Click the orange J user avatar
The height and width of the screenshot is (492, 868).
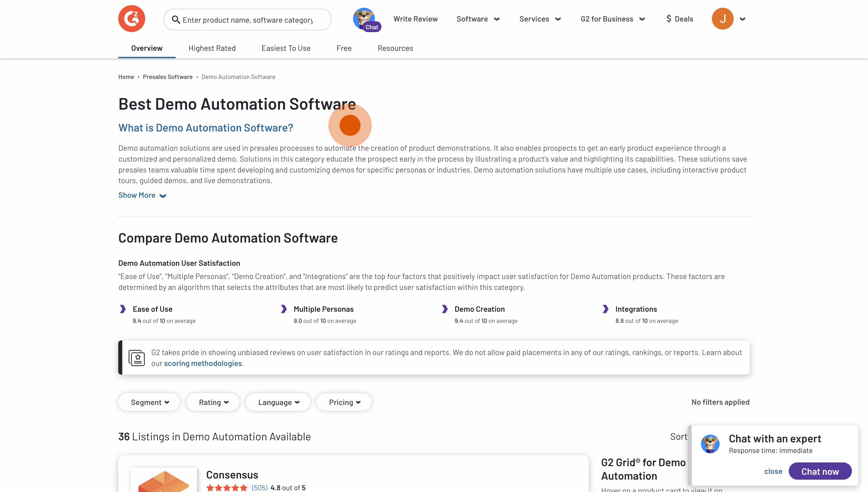tap(722, 19)
